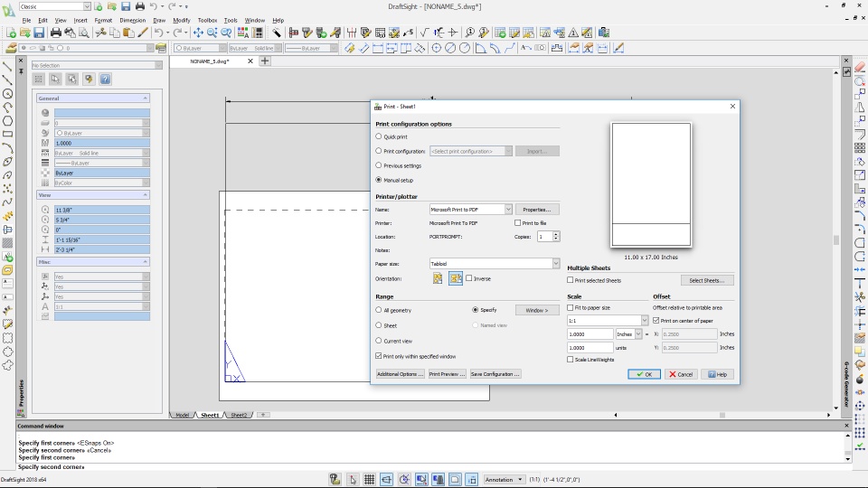Open the Paper size dropdown showing Tabloid
Image resolution: width=868 pixels, height=488 pixels.
pyautogui.click(x=555, y=264)
